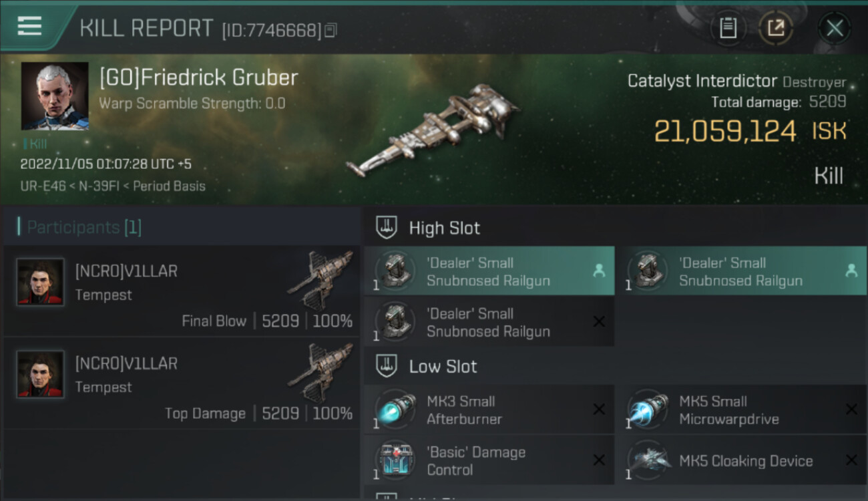Select V1LLAR Final Blow participant row
Image resolution: width=868 pixels, height=501 pixels.
click(182, 291)
